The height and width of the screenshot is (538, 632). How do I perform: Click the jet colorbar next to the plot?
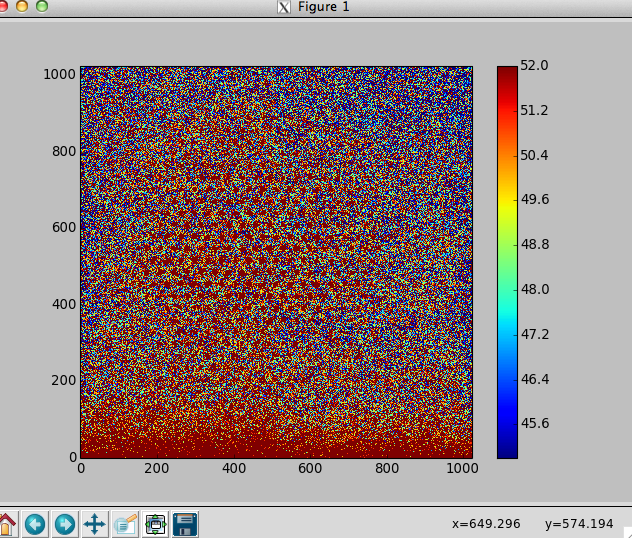[x=507, y=262]
